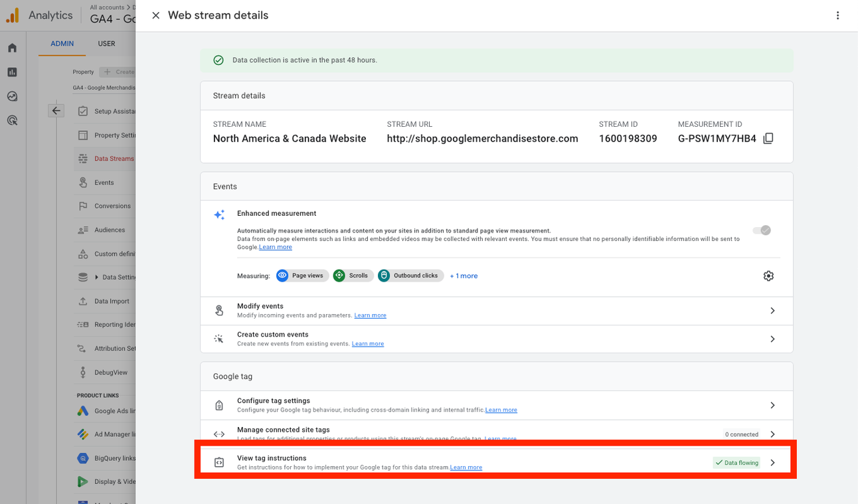Open Learn more link for View tag instructions

(466, 467)
